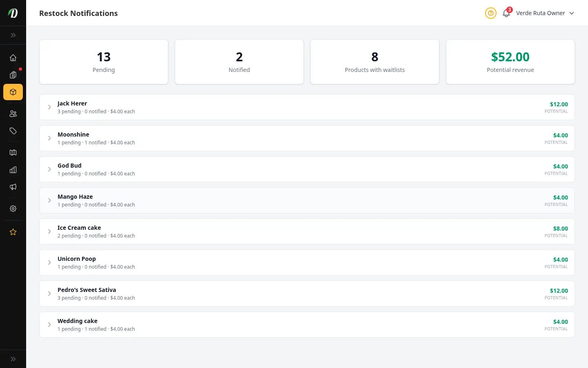Expand the Wedding cake row chevron
588x368 pixels.
[49, 325]
